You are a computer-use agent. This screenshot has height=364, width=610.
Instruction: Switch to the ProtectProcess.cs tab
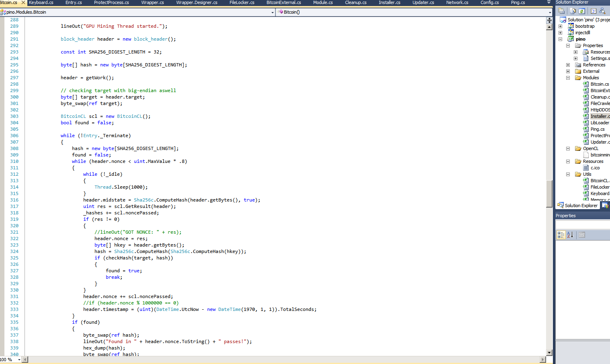pyautogui.click(x=111, y=2)
